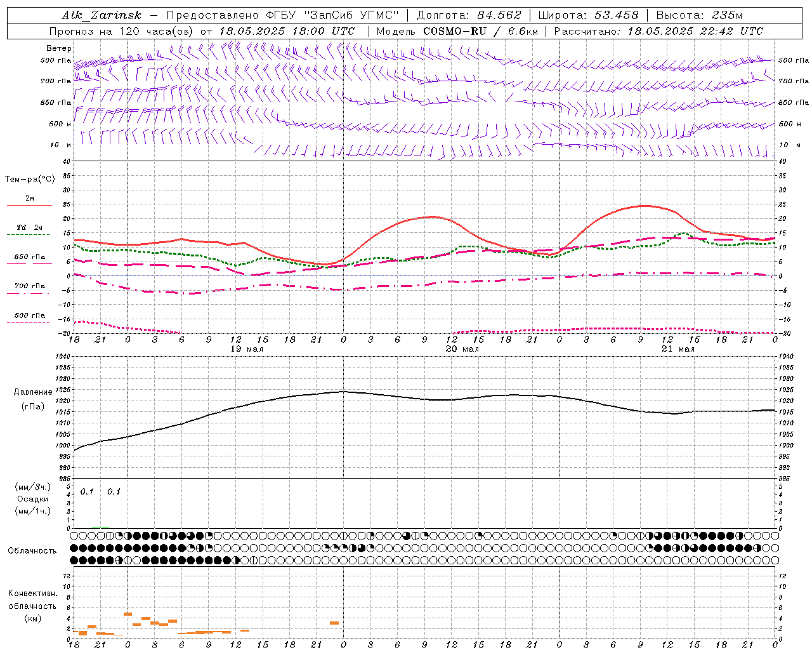The image size is (812, 650).
Task: Click the Конвективн. convective cloud label
Action: (x=33, y=594)
